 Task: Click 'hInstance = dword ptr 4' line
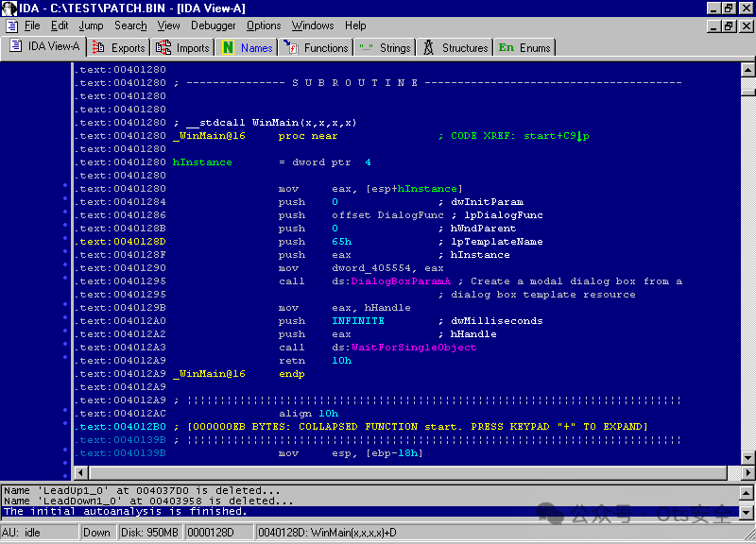pyautogui.click(x=271, y=162)
